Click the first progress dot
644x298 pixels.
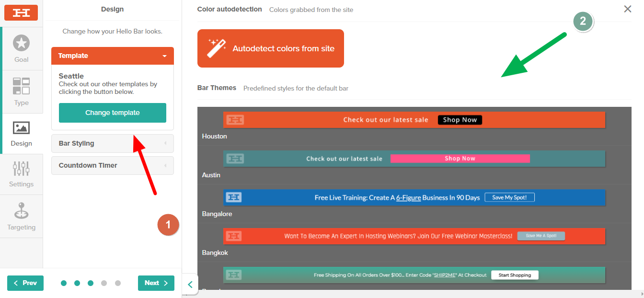coord(64,283)
